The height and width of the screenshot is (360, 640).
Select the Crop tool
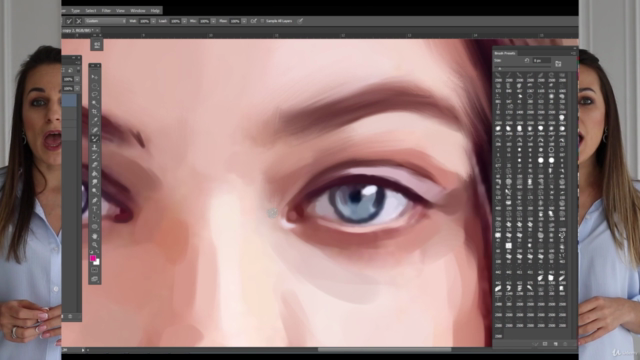point(95,112)
